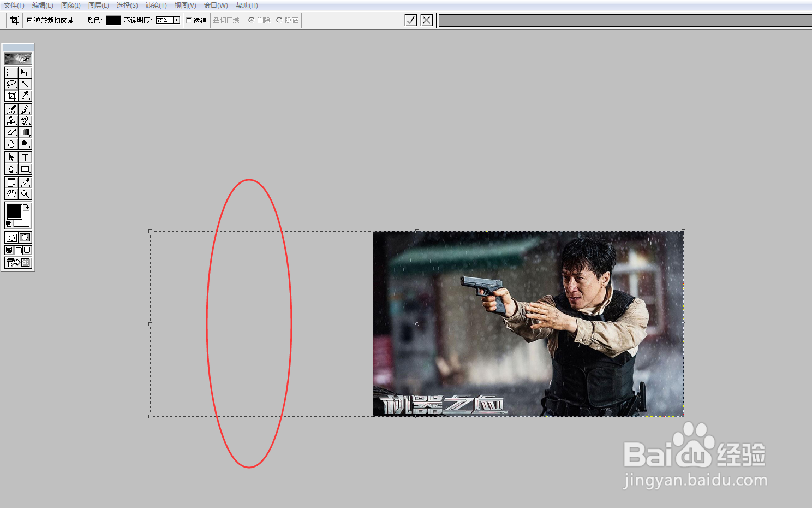Select the Rectangular Marquee tool
The height and width of the screenshot is (508, 812).
pyautogui.click(x=11, y=73)
